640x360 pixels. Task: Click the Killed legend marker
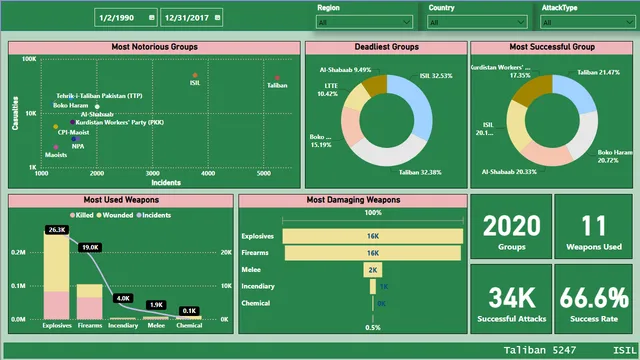pyautogui.click(x=72, y=215)
